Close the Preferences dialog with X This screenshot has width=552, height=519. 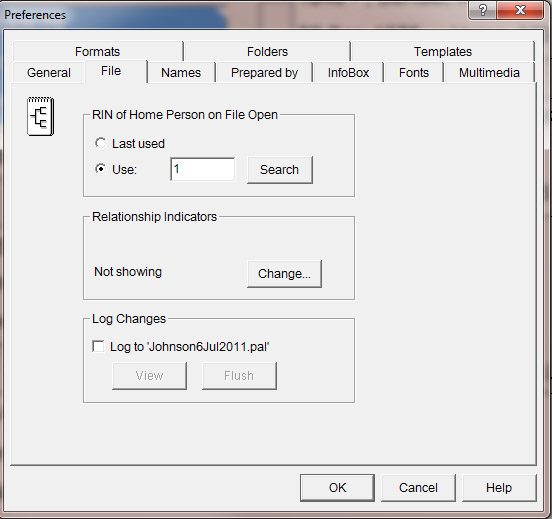pyautogui.click(x=520, y=10)
